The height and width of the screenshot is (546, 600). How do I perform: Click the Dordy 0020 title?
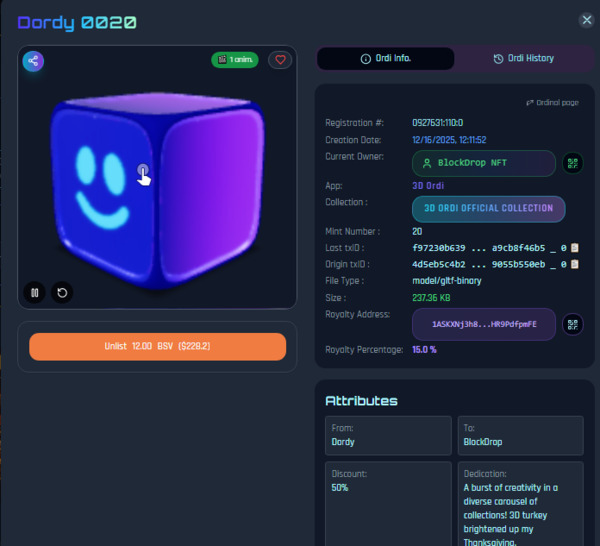[77, 23]
